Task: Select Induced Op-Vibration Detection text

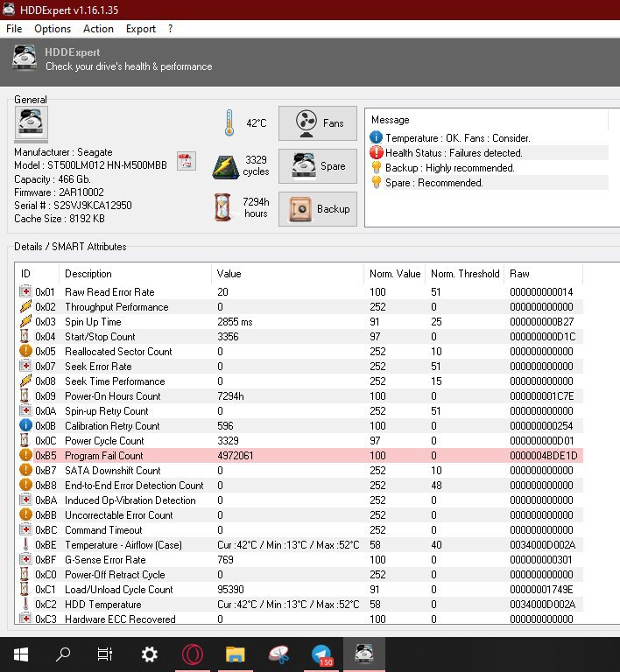Action: point(130,500)
